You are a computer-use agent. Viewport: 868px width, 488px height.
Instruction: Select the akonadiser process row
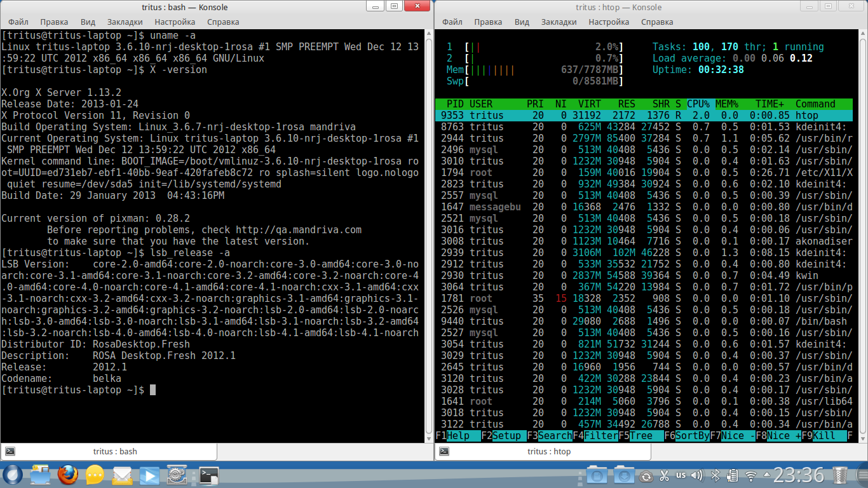click(x=644, y=241)
